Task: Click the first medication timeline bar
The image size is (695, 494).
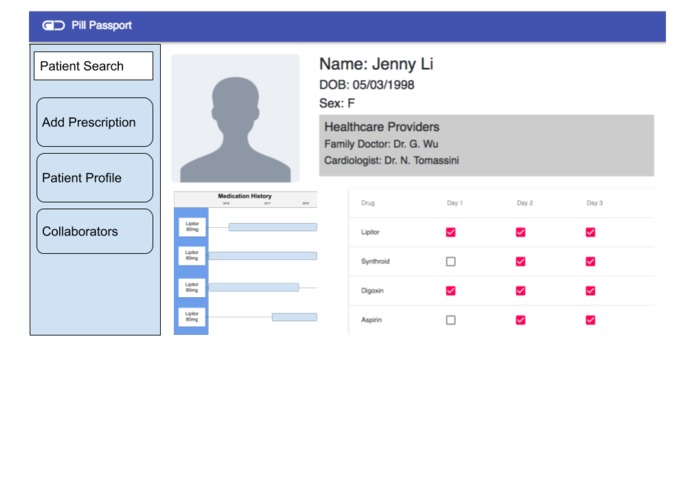Action: tap(273, 227)
